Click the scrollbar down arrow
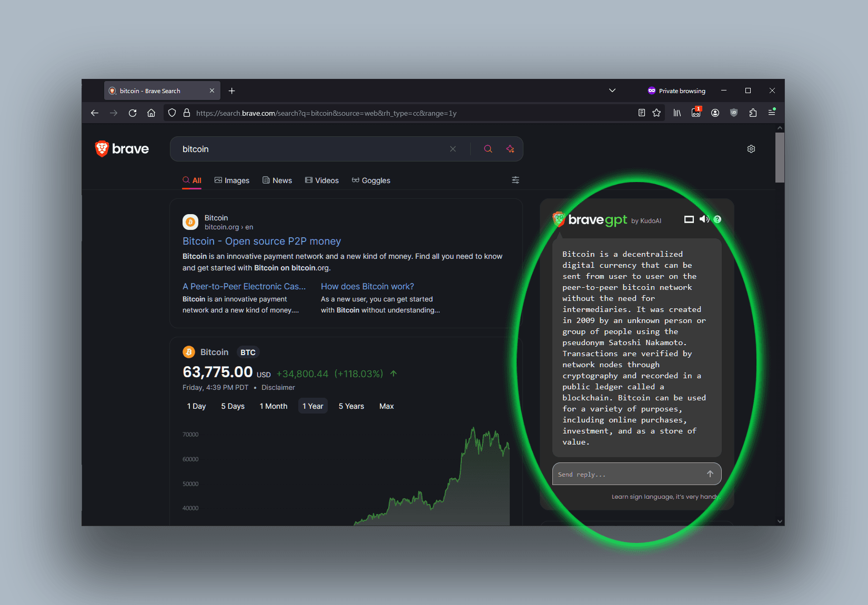The width and height of the screenshot is (868, 605). click(780, 521)
